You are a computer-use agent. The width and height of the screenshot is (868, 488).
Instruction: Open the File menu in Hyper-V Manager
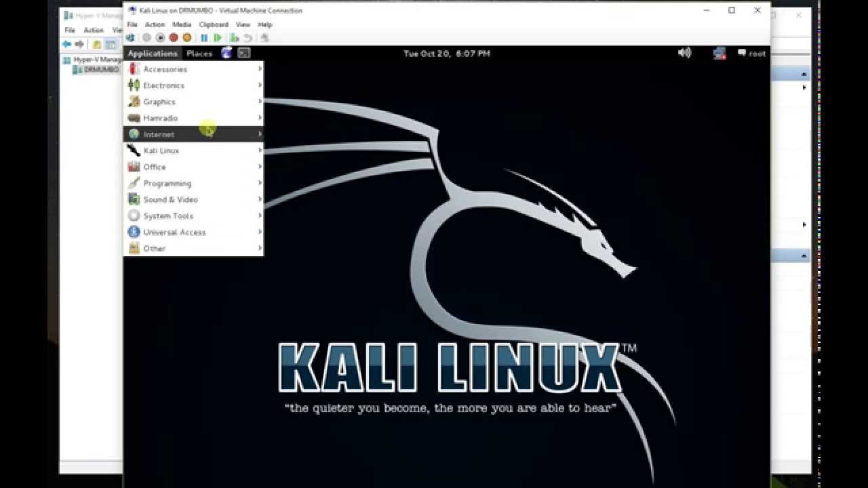70,30
